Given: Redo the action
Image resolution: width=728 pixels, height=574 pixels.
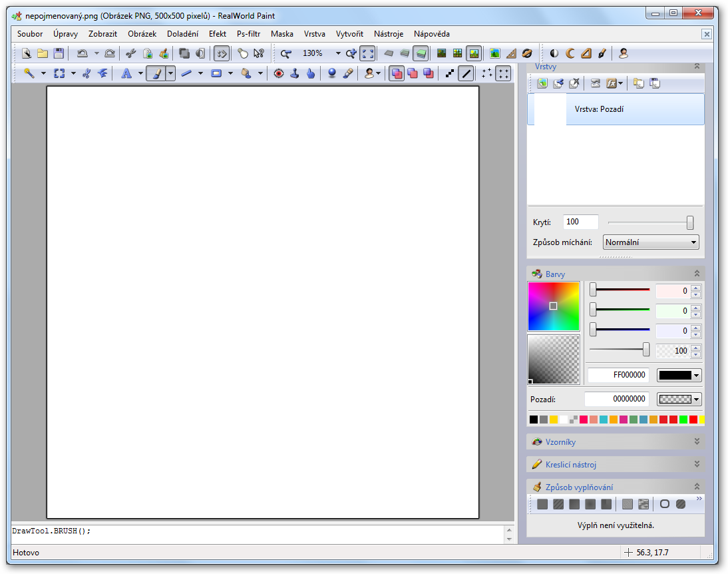Looking at the screenshot, I should click(110, 53).
